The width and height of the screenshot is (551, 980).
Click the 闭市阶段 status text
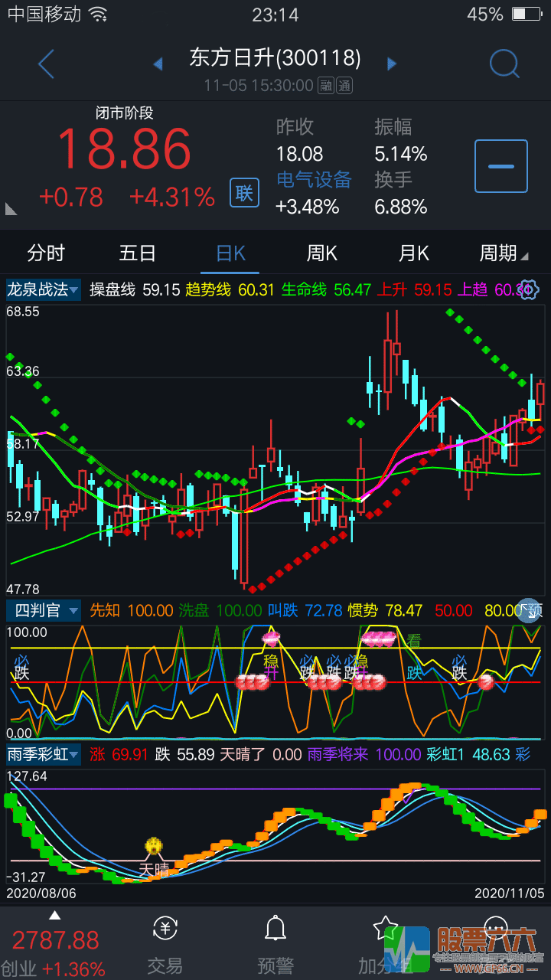coord(124,113)
